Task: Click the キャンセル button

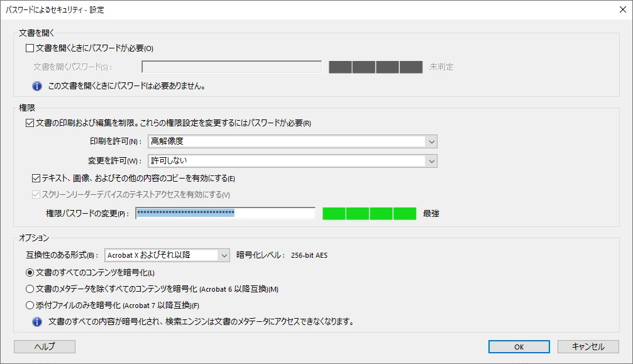Action: pyautogui.click(x=588, y=346)
